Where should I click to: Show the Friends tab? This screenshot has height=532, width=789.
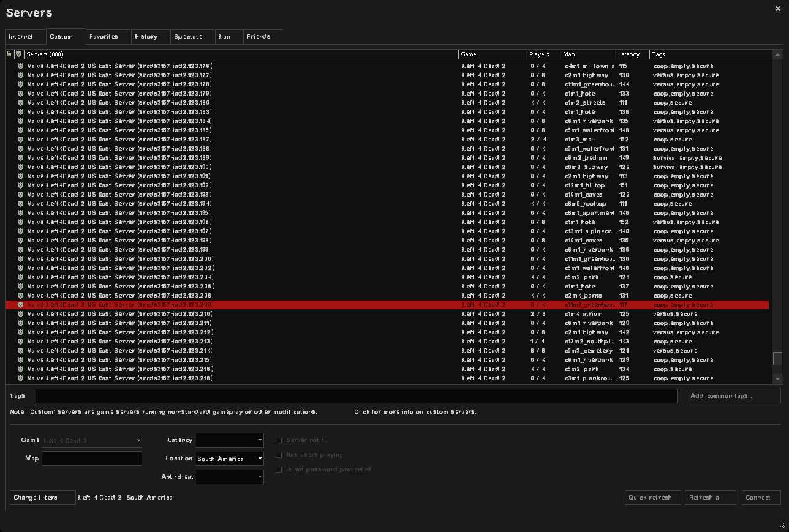[x=263, y=37]
